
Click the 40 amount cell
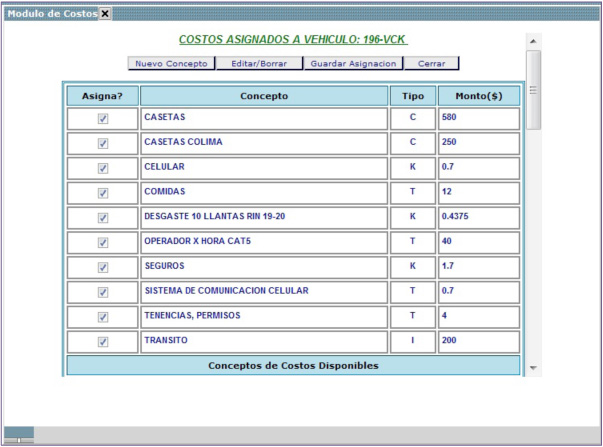pos(479,243)
